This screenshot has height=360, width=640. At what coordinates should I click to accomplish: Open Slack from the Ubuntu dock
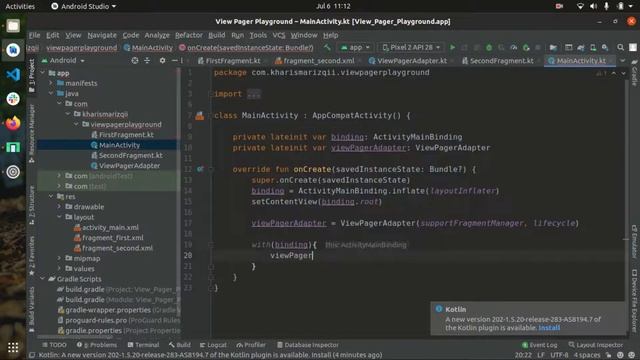(13, 99)
